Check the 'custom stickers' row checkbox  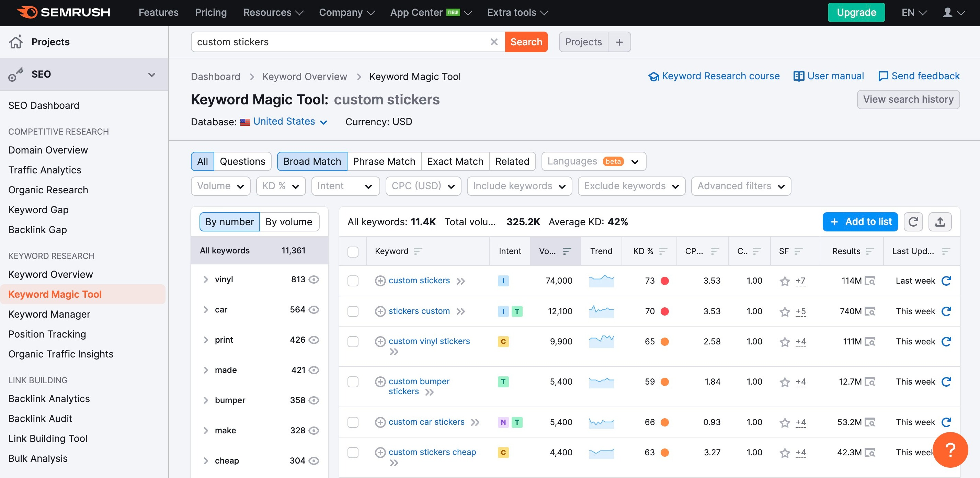[353, 281]
